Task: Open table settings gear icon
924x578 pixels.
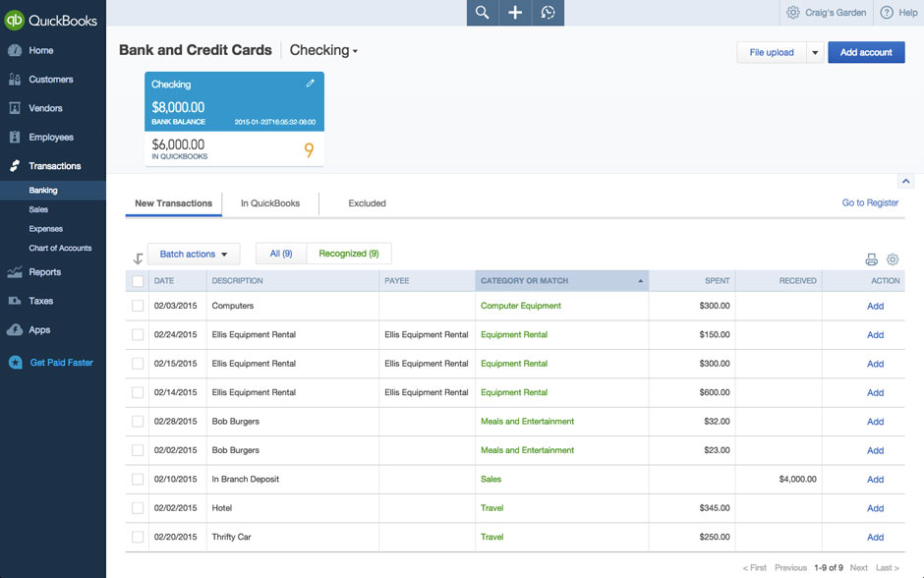Action: click(x=893, y=260)
